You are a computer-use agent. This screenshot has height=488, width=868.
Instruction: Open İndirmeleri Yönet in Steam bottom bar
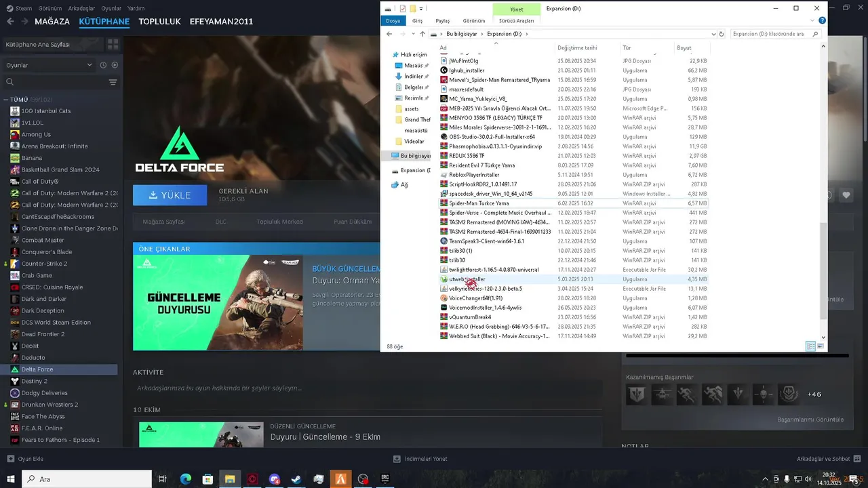tap(420, 459)
